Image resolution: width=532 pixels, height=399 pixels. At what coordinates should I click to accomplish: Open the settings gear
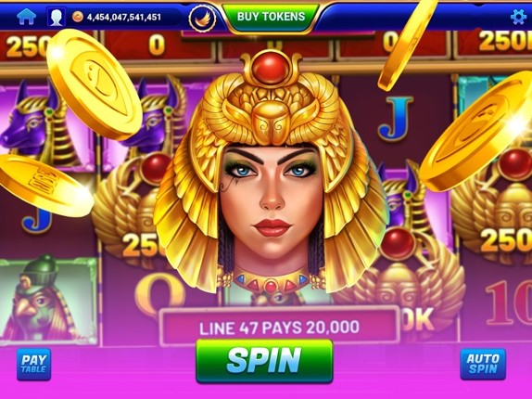[518, 17]
